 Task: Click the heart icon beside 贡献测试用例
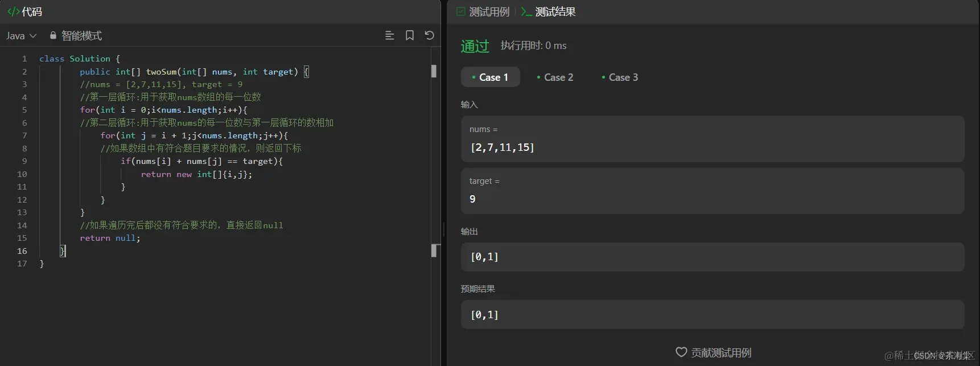[681, 352]
